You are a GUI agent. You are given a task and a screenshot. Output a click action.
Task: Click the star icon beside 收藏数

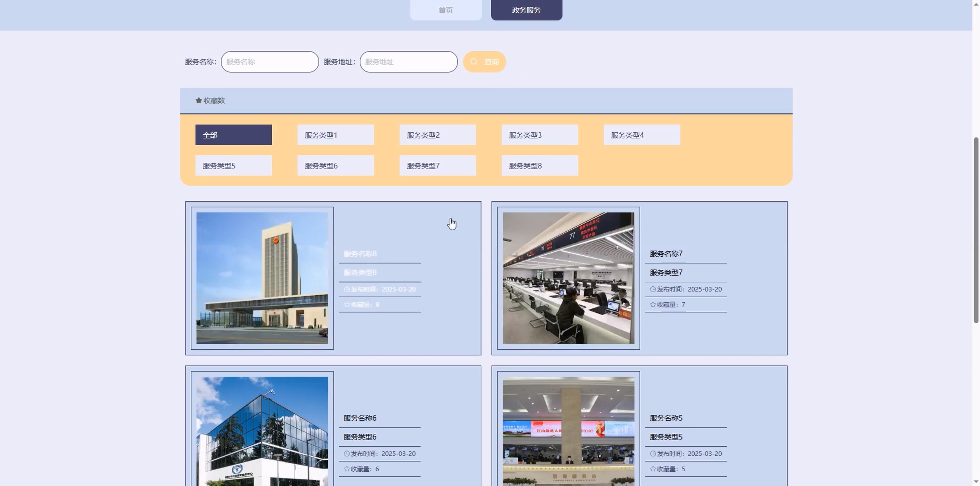click(x=198, y=100)
